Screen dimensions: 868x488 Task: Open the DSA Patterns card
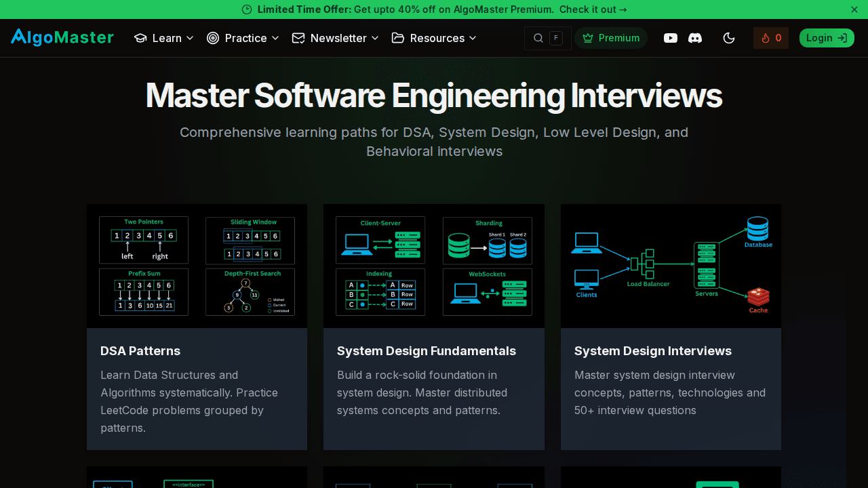click(x=197, y=327)
